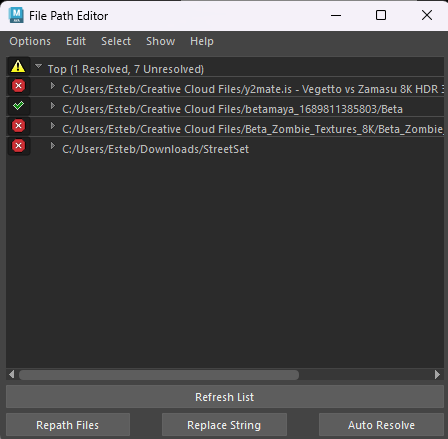Click the Repath Files button
This screenshot has width=448, height=439.
pos(68,425)
